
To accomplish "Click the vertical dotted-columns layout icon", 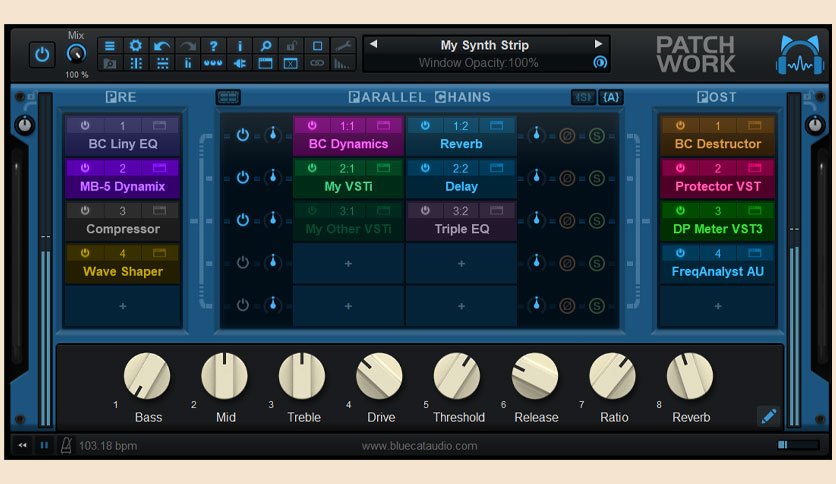I will click(136, 63).
